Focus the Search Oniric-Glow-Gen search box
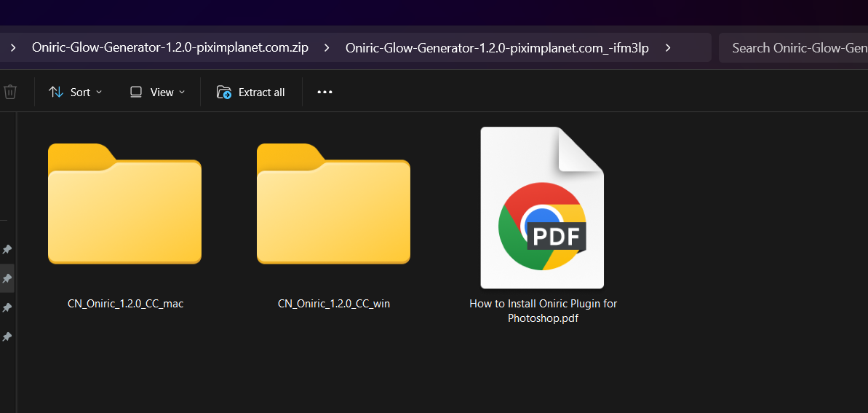The height and width of the screenshot is (413, 868). tap(793, 47)
